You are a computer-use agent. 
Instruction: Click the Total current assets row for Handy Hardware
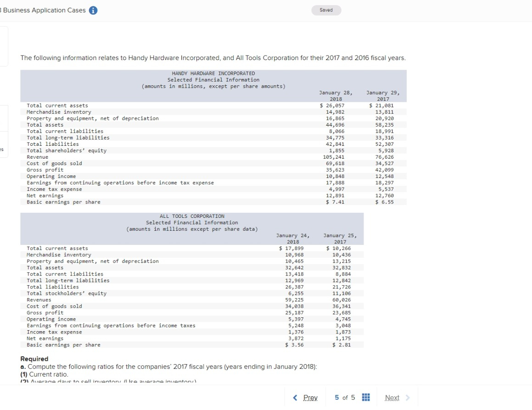point(57,105)
